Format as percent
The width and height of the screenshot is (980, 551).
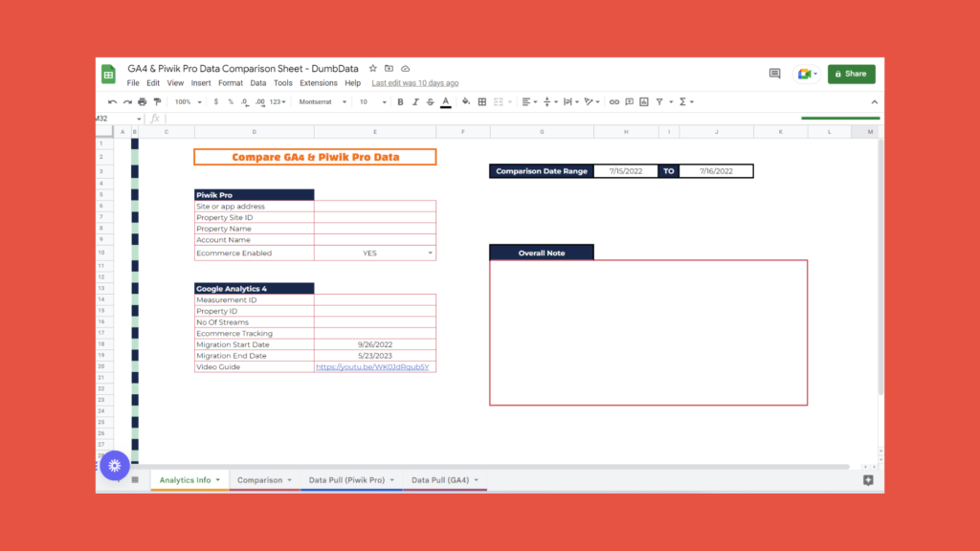coord(231,101)
